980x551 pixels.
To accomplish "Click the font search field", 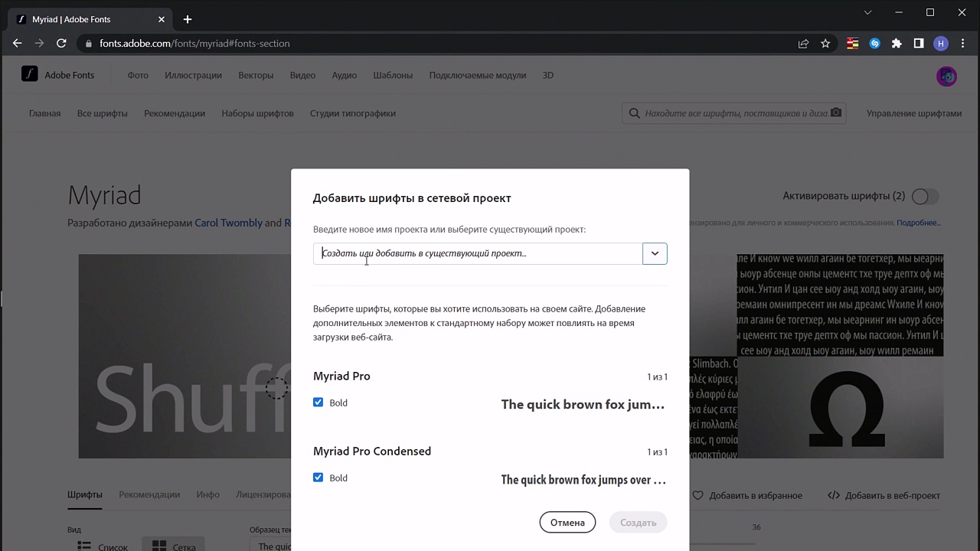I will coord(735,113).
